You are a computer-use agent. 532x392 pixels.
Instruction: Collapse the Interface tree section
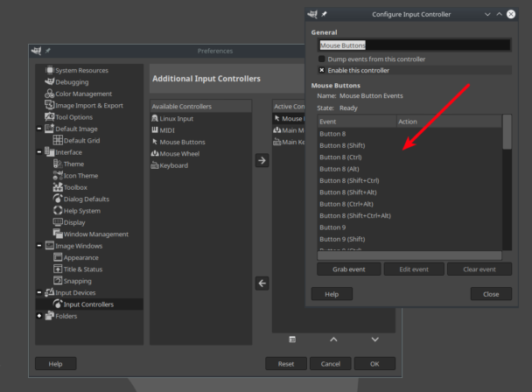(39, 151)
